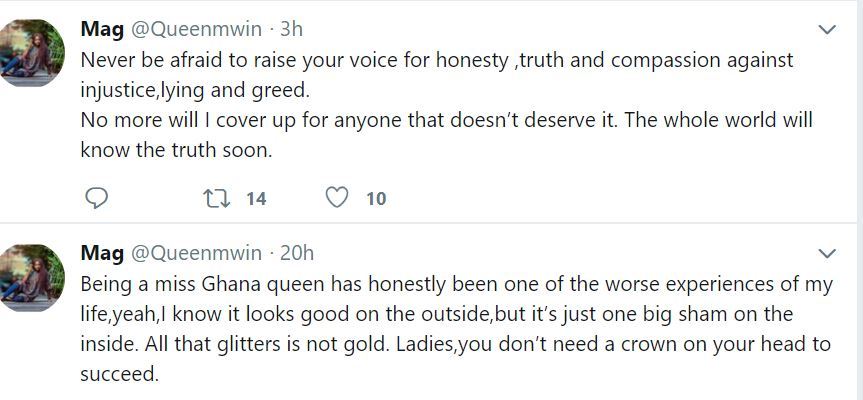This screenshot has height=400, width=863.
Task: Open the tweet starting 'Never be afraid to raise'
Action: coord(446,105)
